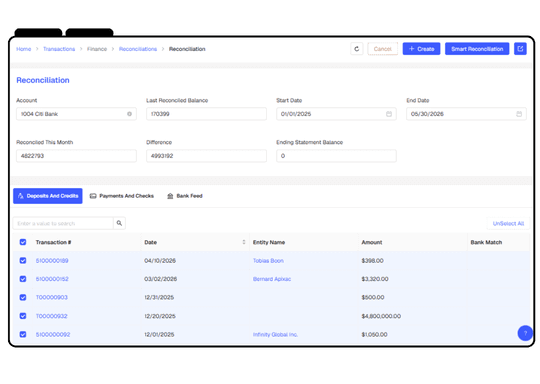Open the End Date calendar icon
This screenshot has height=384, width=540.
519,114
